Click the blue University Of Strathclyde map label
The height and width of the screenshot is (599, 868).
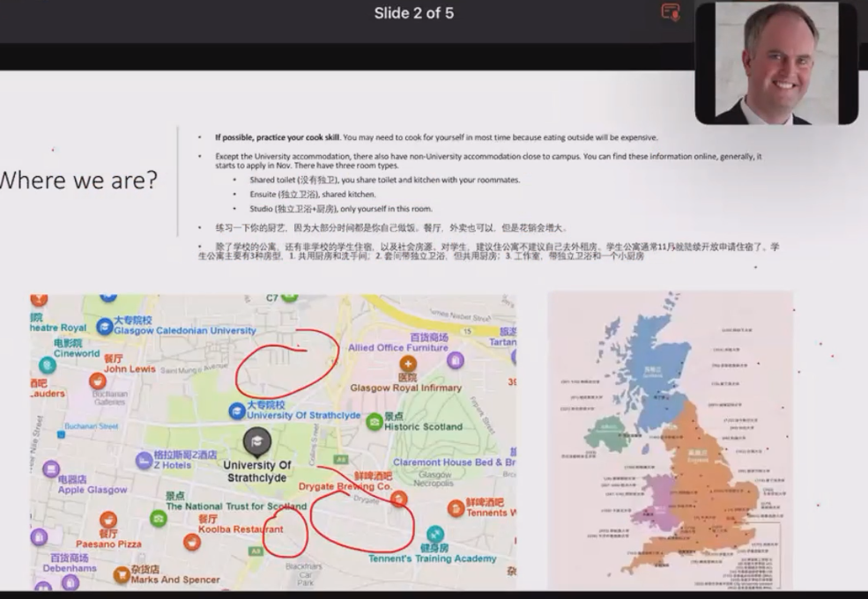[303, 415]
